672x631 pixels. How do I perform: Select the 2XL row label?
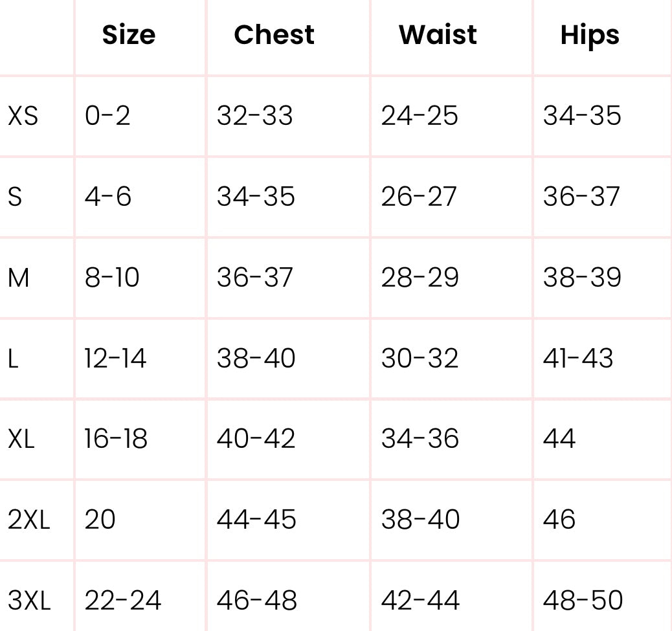(28, 520)
